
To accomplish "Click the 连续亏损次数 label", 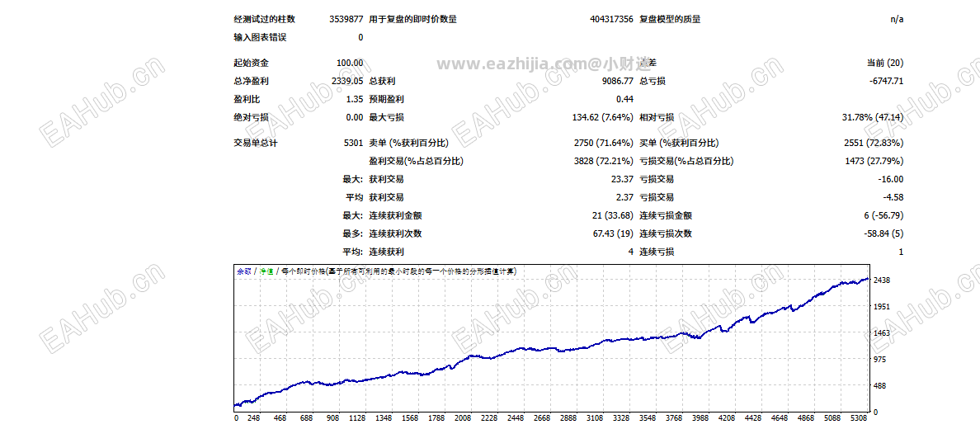I will click(666, 233).
